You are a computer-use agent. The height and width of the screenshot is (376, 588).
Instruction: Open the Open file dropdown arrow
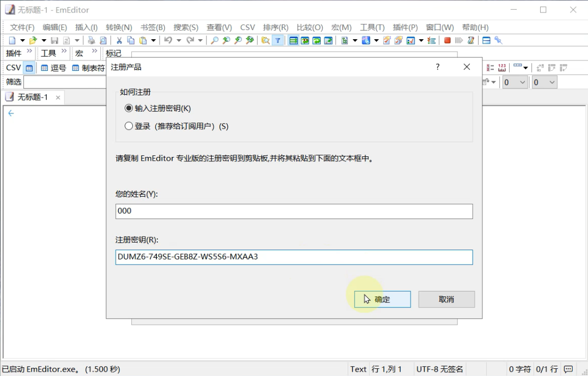(44, 40)
